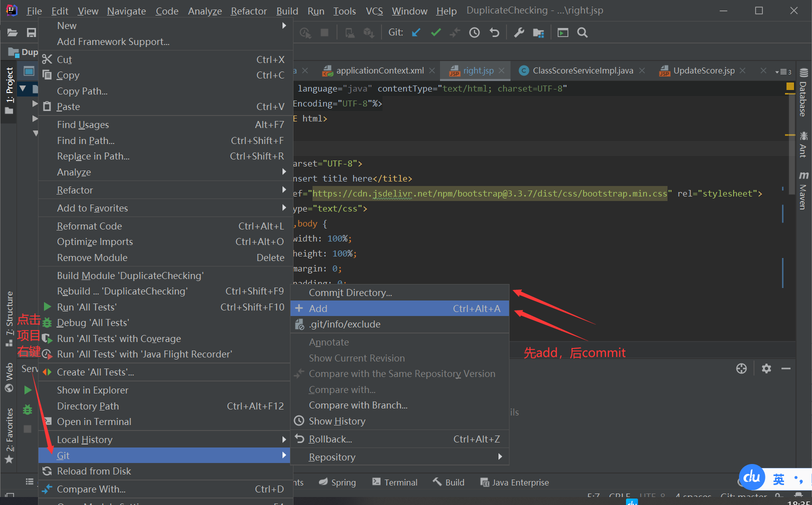Image resolution: width=812 pixels, height=505 pixels.
Task: Click the green run arrow in Services panel
Action: [28, 389]
